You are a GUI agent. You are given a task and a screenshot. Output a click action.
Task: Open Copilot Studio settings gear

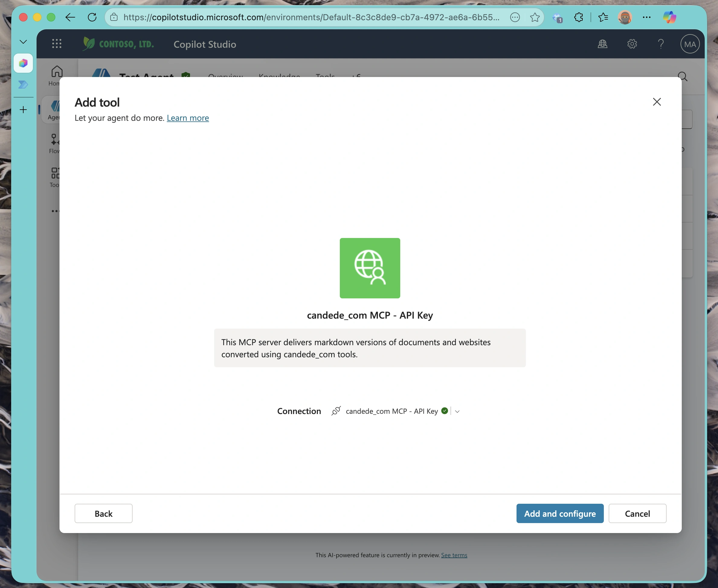[x=632, y=44]
